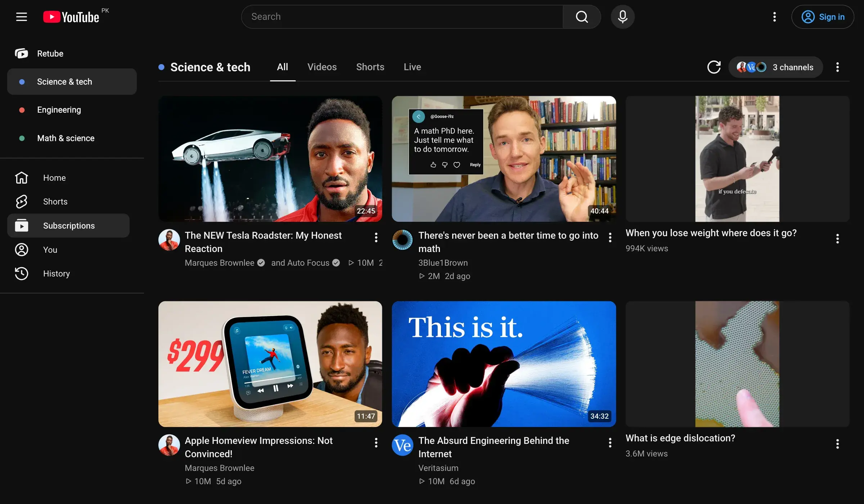Open Retube in the sidebar
The image size is (864, 504).
[72, 54]
